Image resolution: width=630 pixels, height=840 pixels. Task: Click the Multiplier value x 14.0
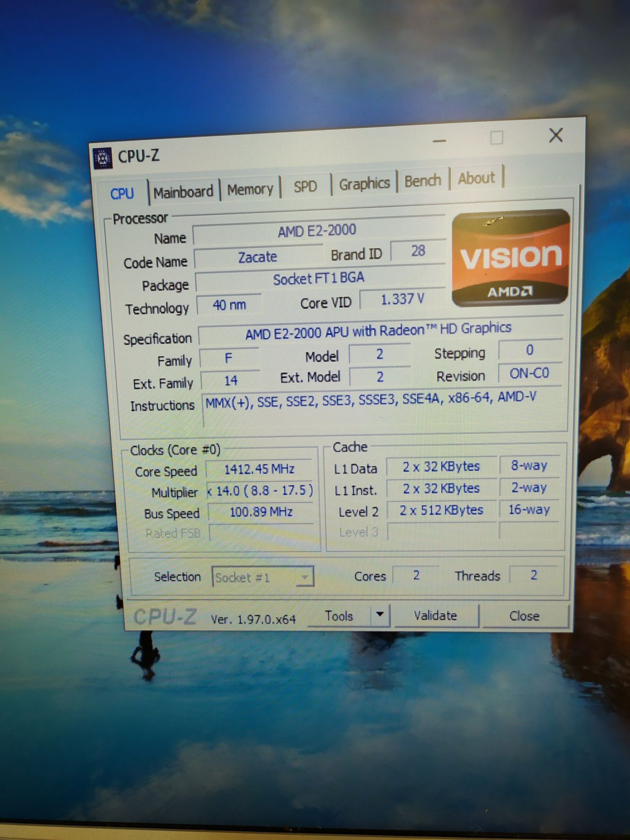260,491
